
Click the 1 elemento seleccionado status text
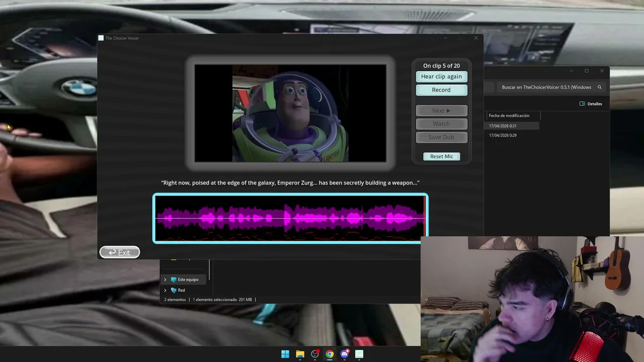coord(222,300)
